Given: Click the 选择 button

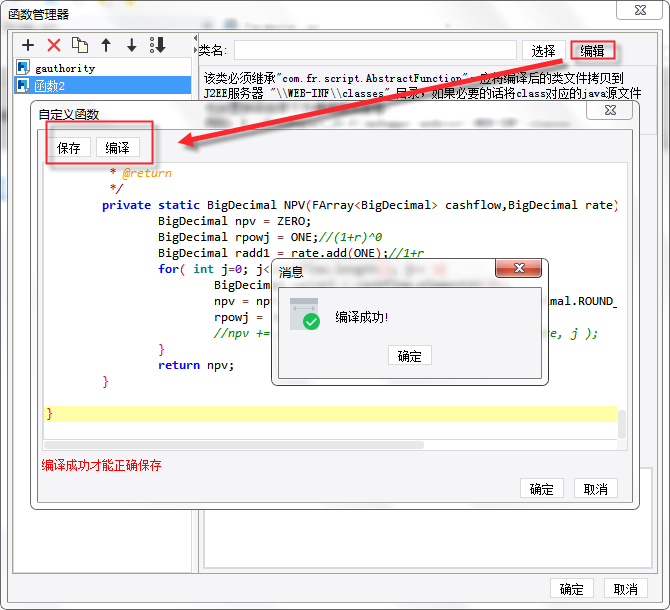Looking at the screenshot, I should pos(544,51).
